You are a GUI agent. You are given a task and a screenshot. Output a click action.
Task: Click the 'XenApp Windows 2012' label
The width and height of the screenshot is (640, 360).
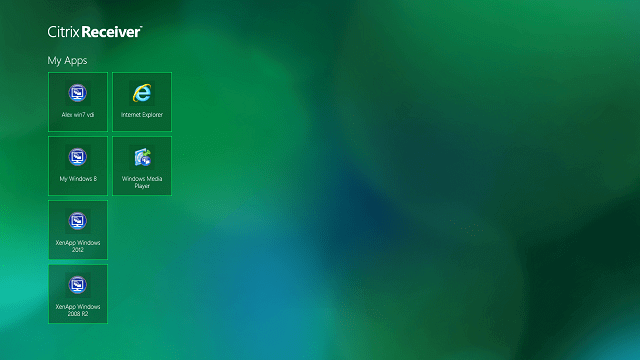[x=78, y=246]
